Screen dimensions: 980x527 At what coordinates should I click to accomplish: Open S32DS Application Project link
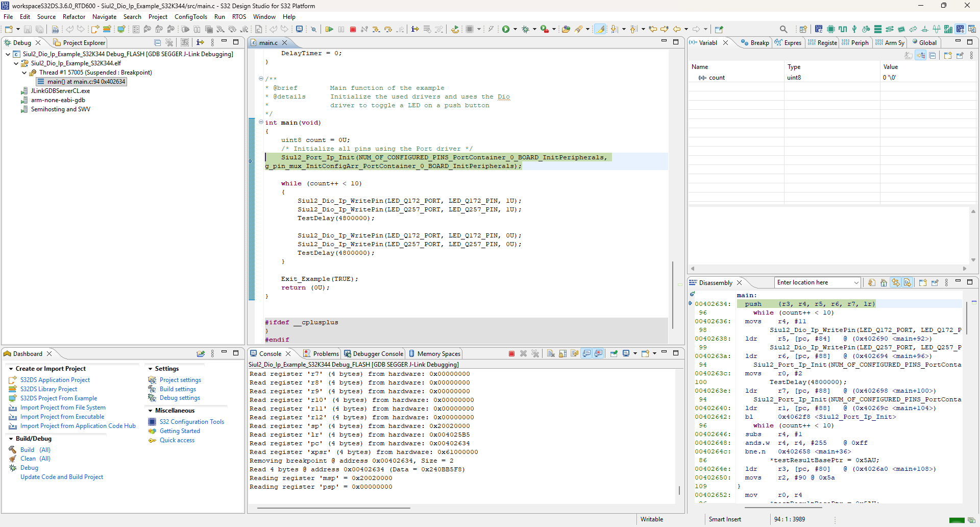[x=55, y=380]
